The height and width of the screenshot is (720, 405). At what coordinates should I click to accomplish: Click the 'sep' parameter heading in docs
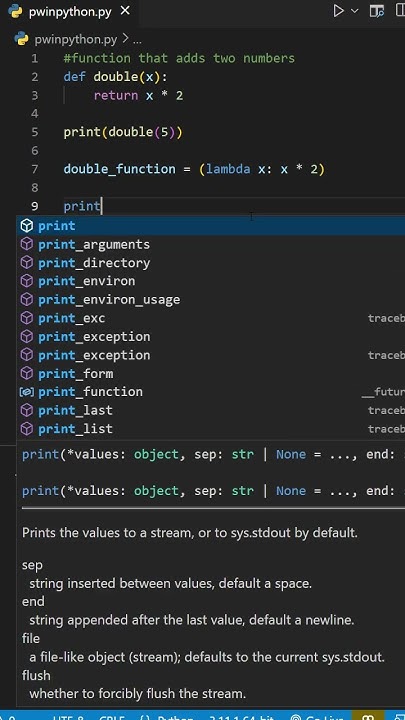(x=32, y=566)
